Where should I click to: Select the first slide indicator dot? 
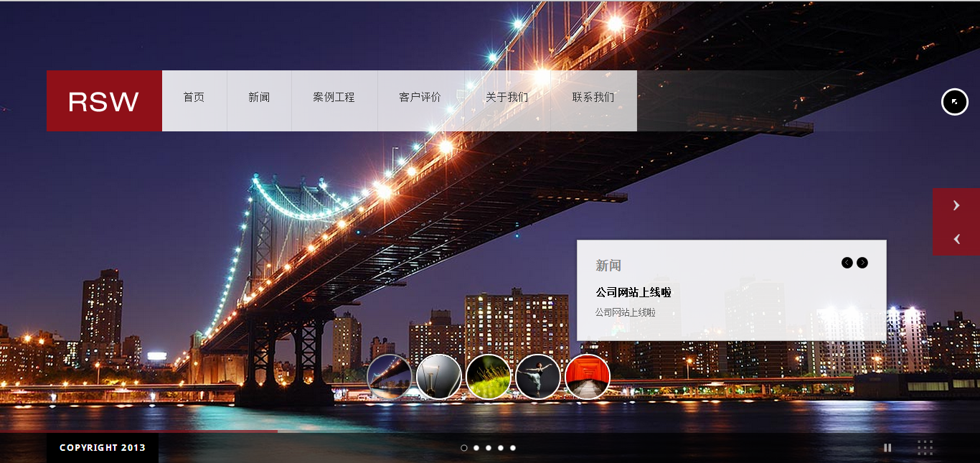click(464, 448)
